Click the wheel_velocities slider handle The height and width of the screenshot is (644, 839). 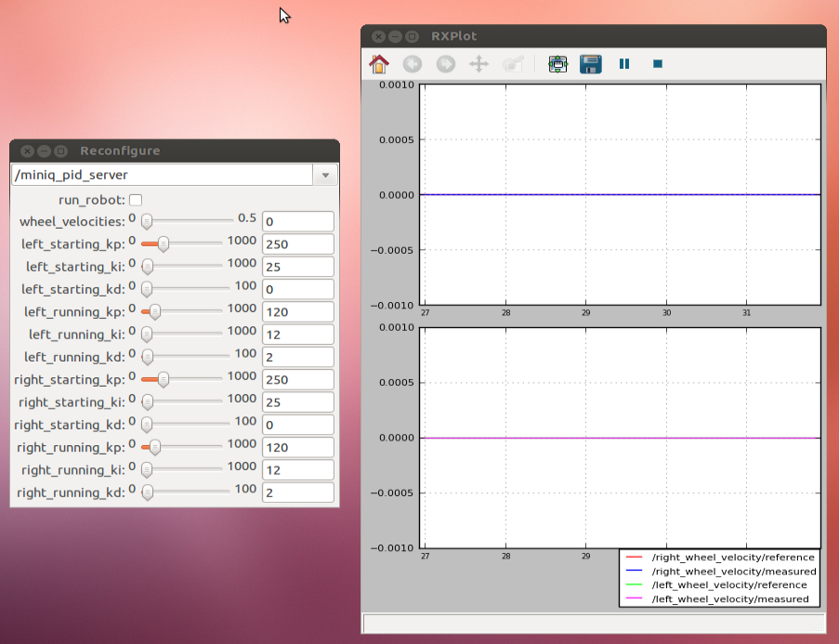point(147,221)
